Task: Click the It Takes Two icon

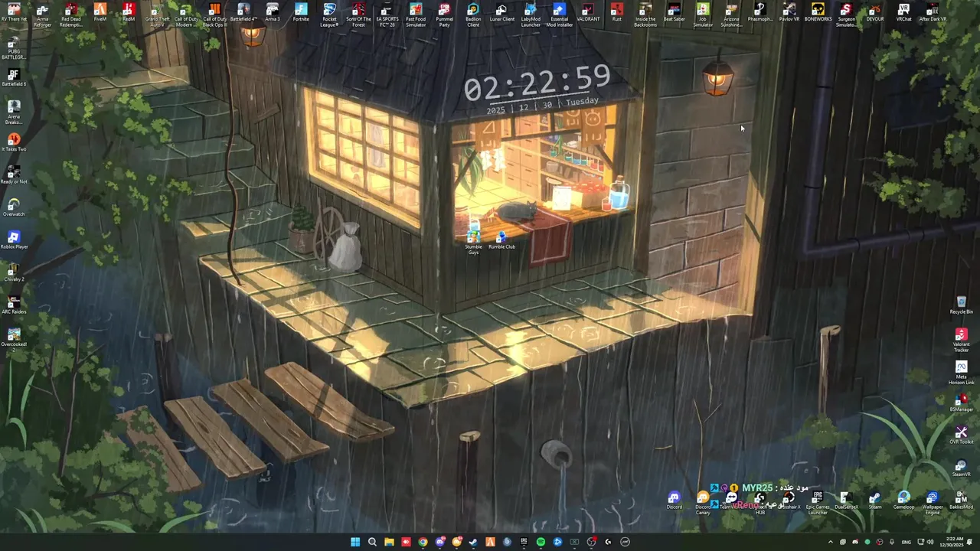Action: (x=14, y=142)
